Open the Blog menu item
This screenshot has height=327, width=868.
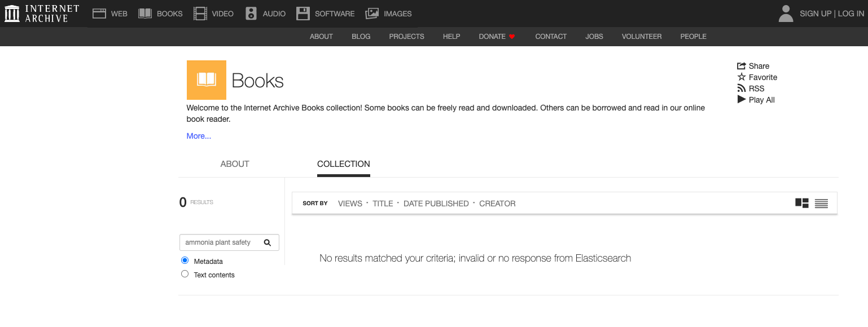pyautogui.click(x=361, y=37)
